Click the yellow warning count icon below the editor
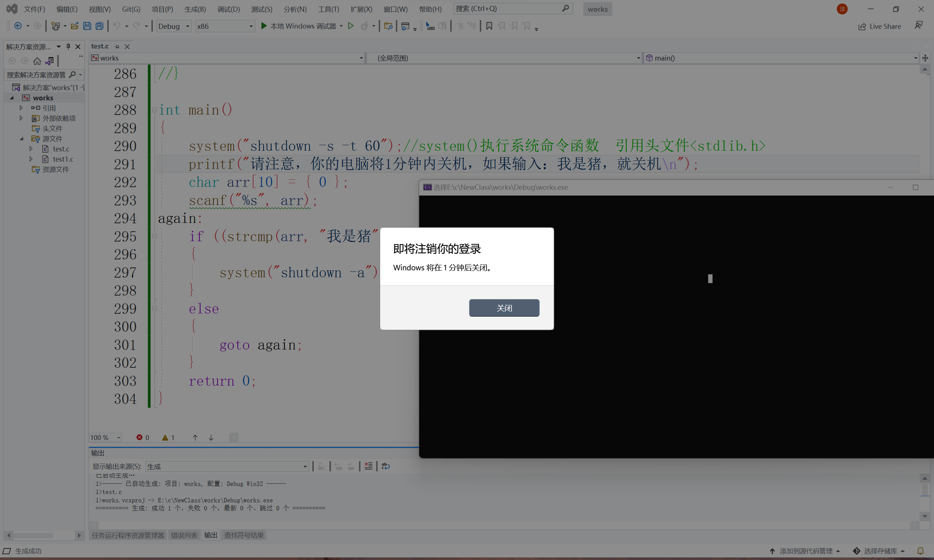The image size is (934, 560). pyautogui.click(x=165, y=437)
